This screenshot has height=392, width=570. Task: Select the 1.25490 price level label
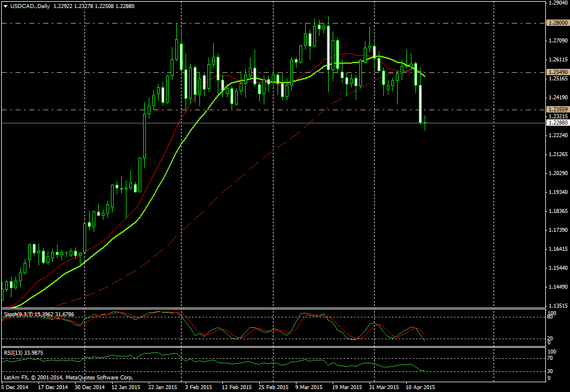[557, 72]
